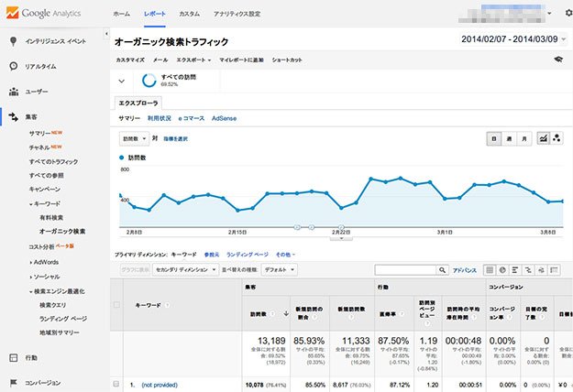Check the (not provided) row checkbox

point(116,384)
